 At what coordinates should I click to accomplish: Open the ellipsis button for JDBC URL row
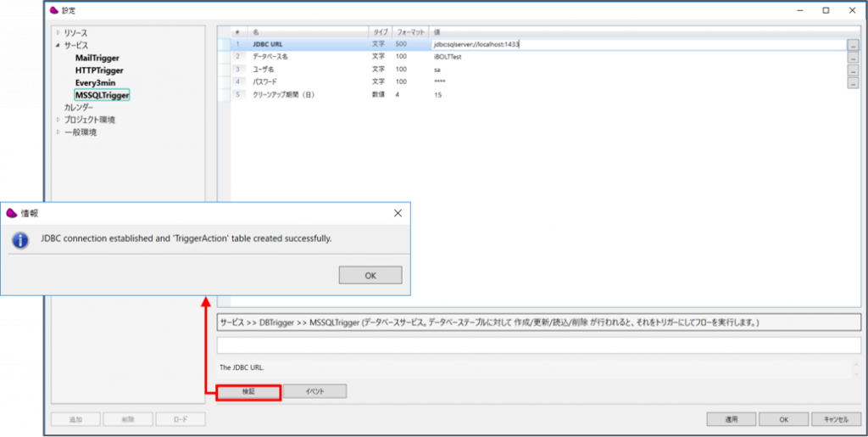[852, 45]
